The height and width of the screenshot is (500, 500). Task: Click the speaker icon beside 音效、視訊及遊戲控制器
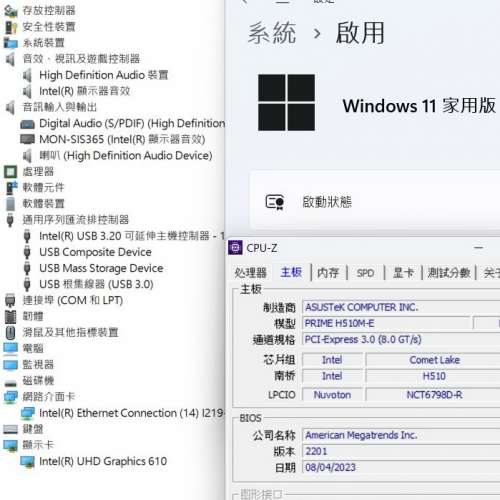click(11, 59)
